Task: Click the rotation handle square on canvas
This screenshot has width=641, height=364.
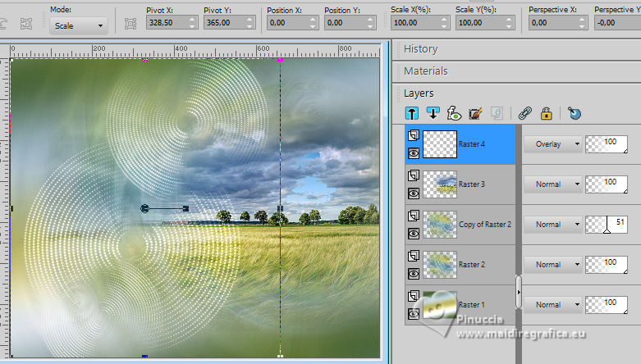Action: (x=186, y=209)
